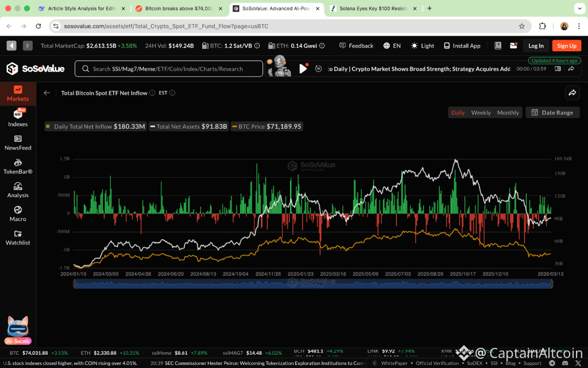This screenshot has width=588, height=368.
Task: Play the SoSo Daily audio briefing
Action: (x=303, y=69)
